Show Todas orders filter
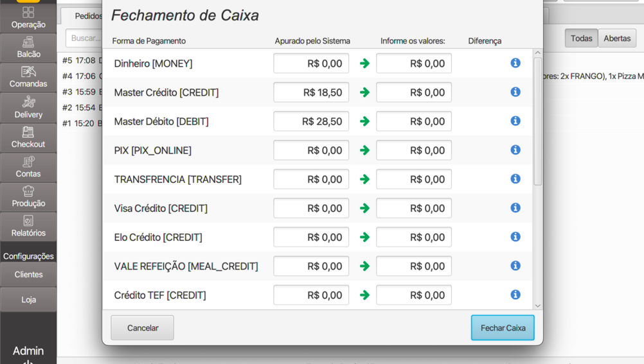644x364 pixels. [x=581, y=39]
